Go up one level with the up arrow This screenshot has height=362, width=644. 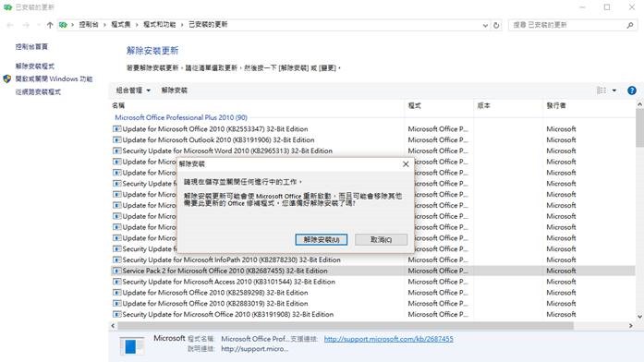(x=50, y=25)
